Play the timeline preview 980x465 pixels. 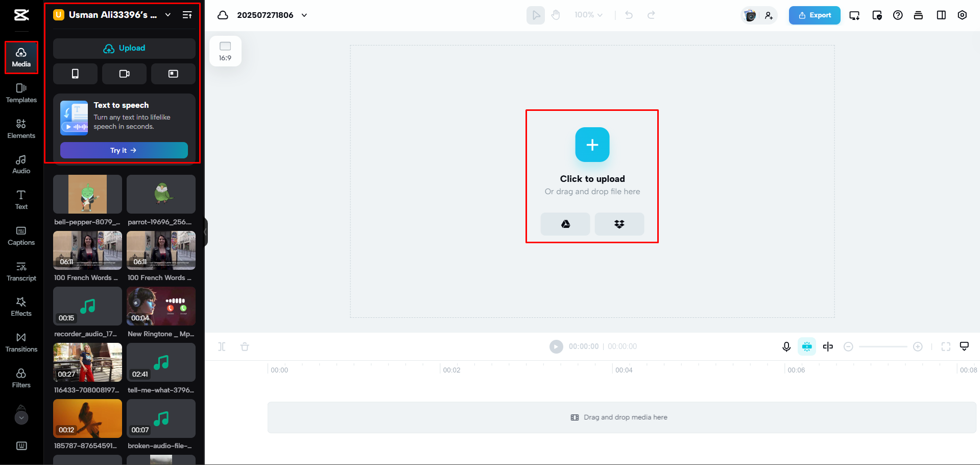pos(556,346)
